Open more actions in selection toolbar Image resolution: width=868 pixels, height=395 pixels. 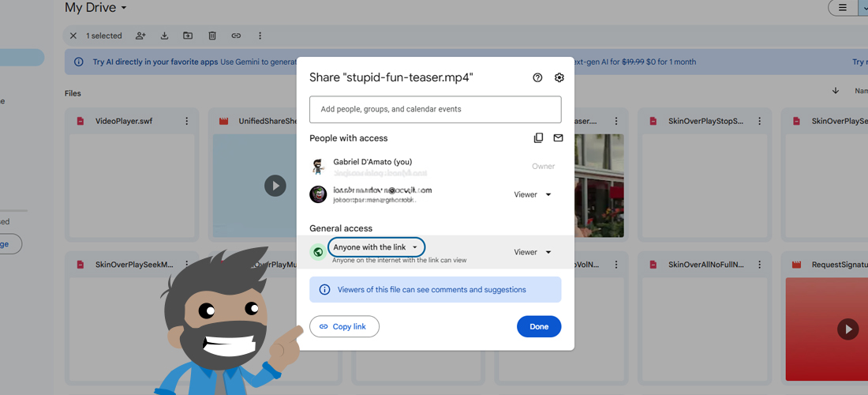[x=260, y=36]
